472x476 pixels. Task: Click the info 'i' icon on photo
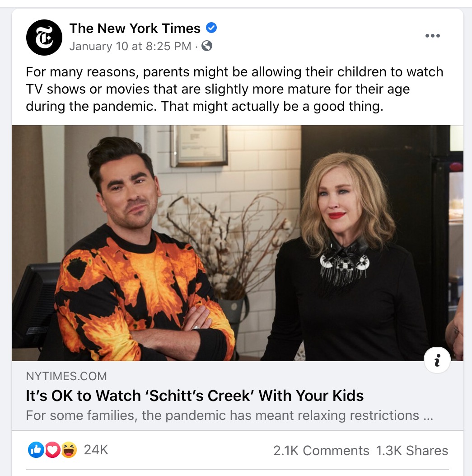437,360
